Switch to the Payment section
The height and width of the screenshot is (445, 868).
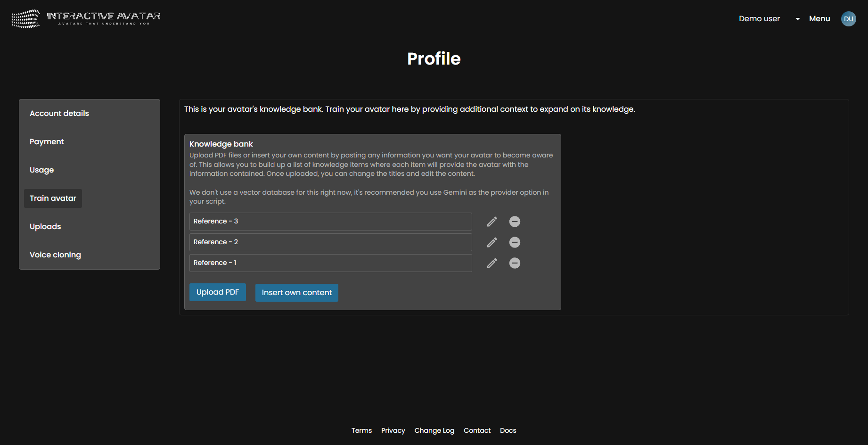click(47, 142)
